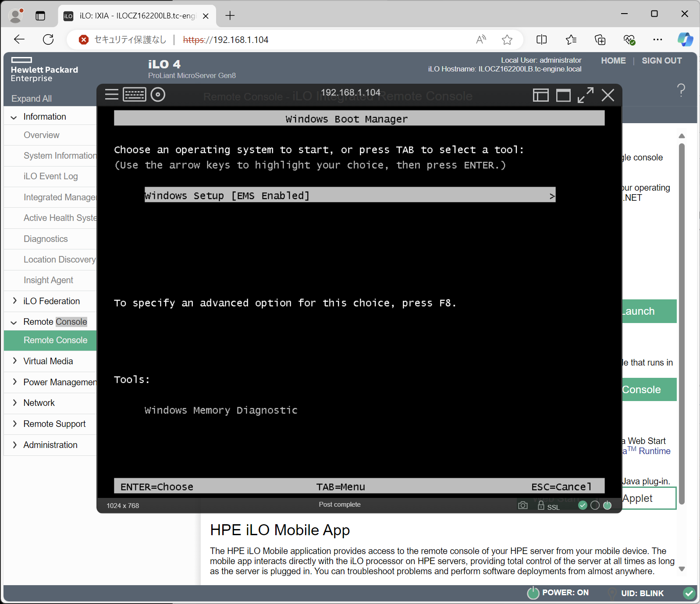This screenshot has width=700, height=604.
Task: Click Windows Setup [EMS Enabled] in console
Action: [350, 195]
